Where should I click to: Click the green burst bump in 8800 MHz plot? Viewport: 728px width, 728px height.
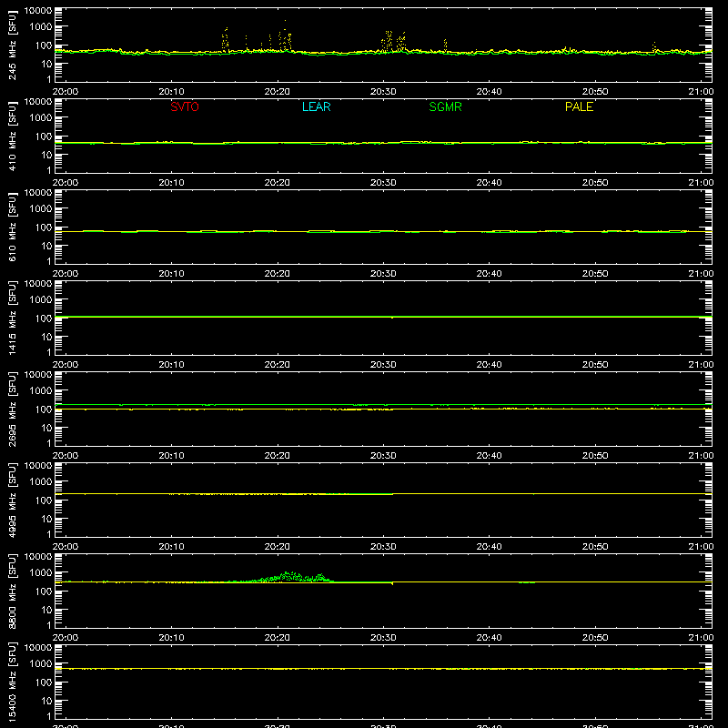coord(290,577)
